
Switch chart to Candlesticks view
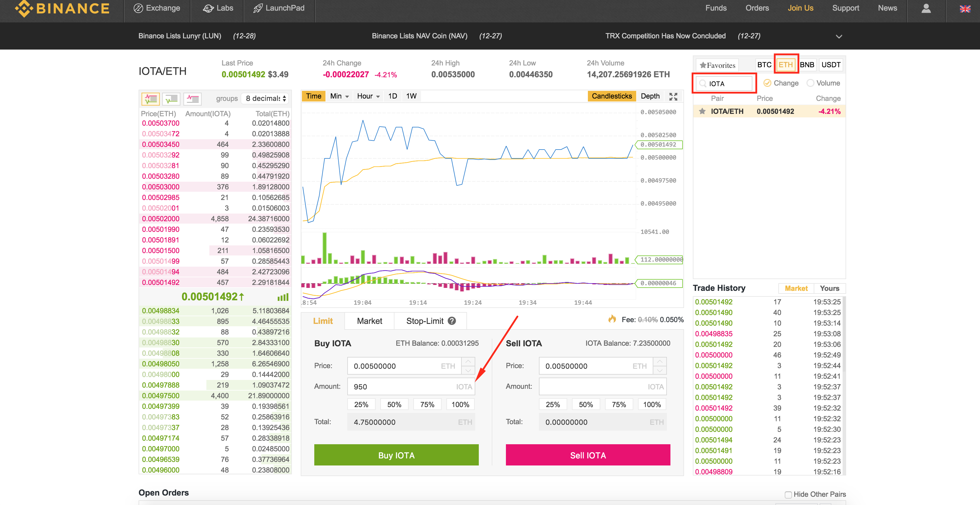pos(612,96)
